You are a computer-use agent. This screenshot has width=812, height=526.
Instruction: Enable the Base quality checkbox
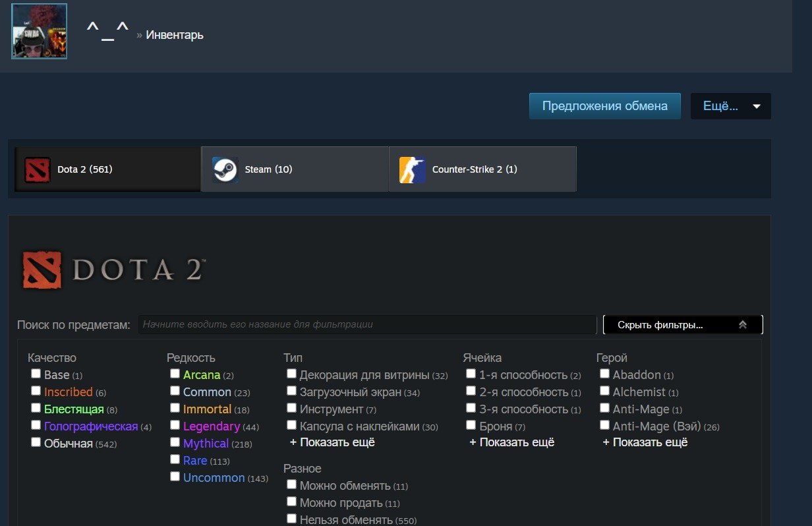[x=36, y=374]
